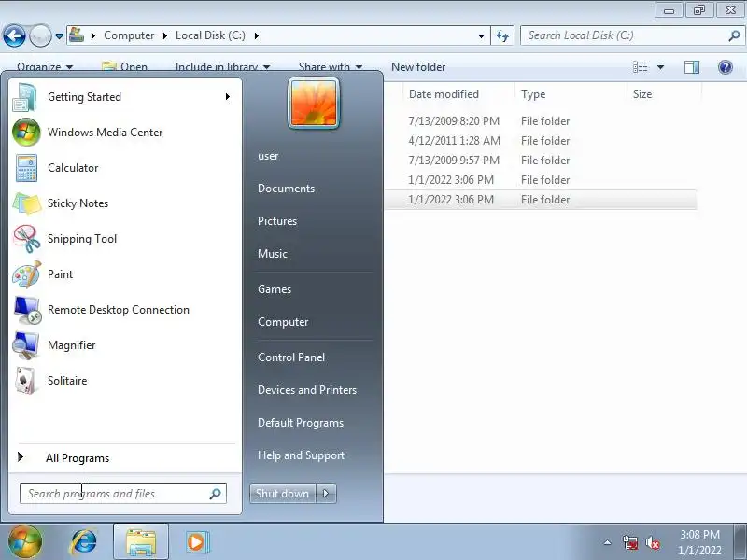Screen dimensions: 747x560
Task: Click the network status tray icon
Action: coord(629,542)
